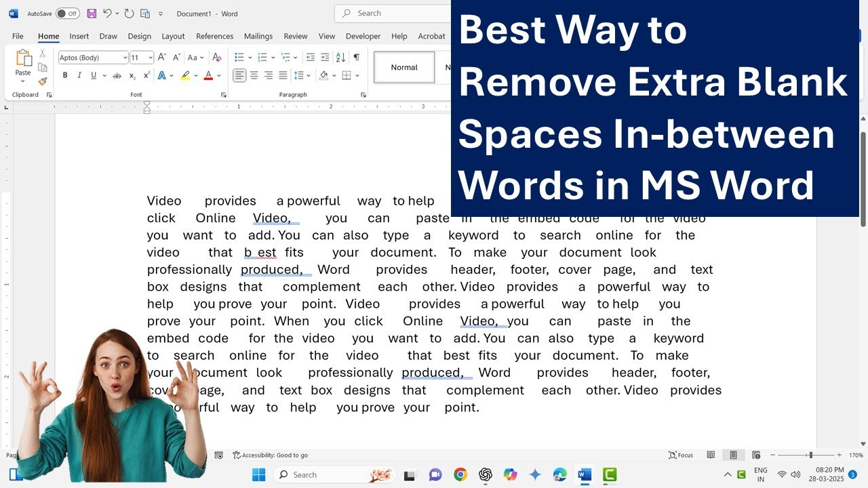
Task: Open the Aptos (Body) font name dropdown
Action: pyautogui.click(x=125, y=58)
